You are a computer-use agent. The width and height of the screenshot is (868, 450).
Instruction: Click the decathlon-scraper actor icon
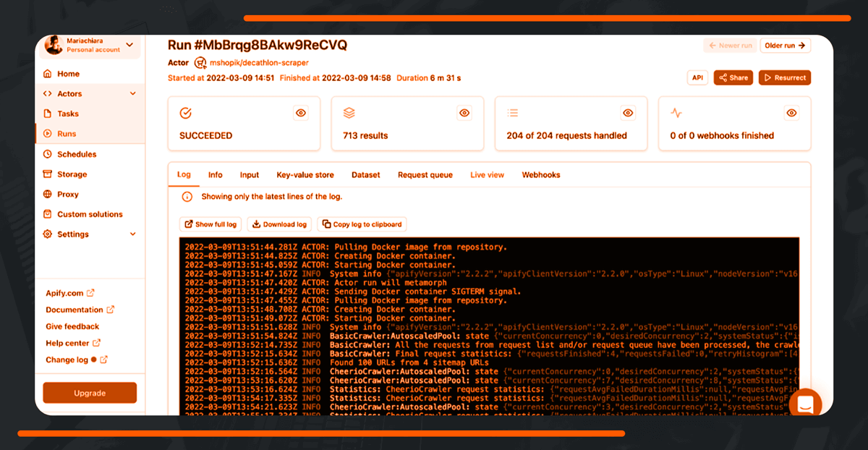point(200,63)
